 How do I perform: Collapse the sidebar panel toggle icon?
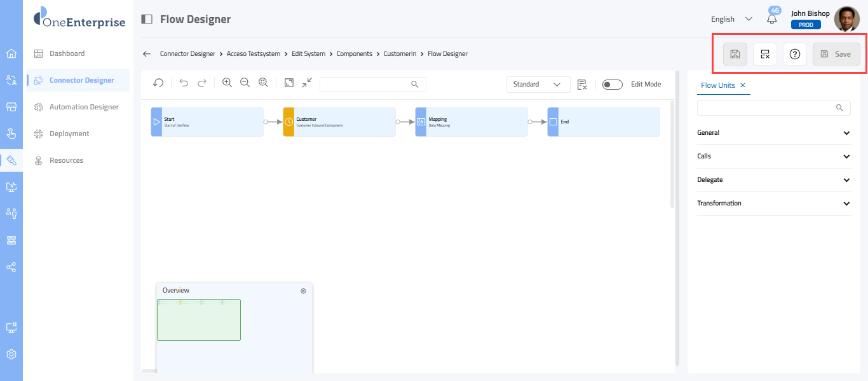pyautogui.click(x=147, y=19)
